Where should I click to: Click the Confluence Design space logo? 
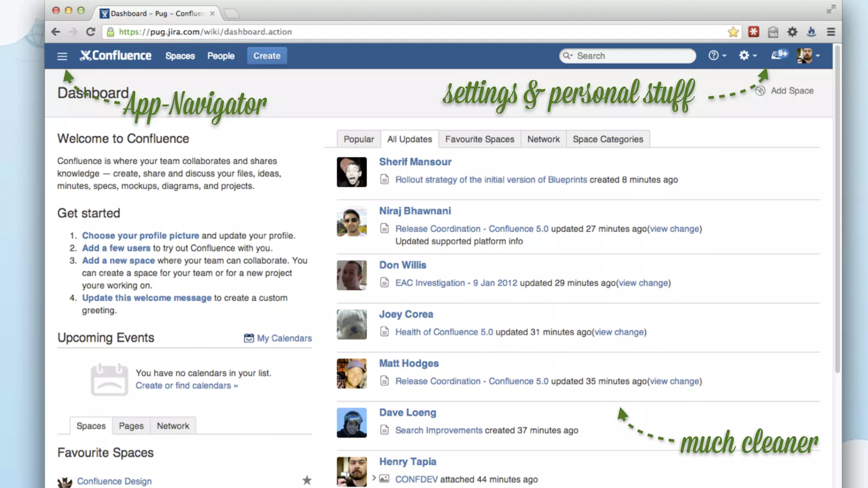[65, 482]
